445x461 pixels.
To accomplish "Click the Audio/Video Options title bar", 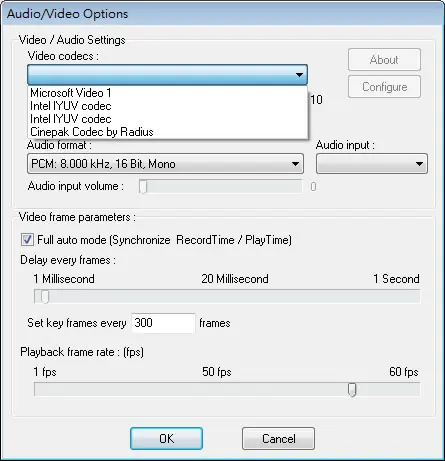I will tap(222, 14).
